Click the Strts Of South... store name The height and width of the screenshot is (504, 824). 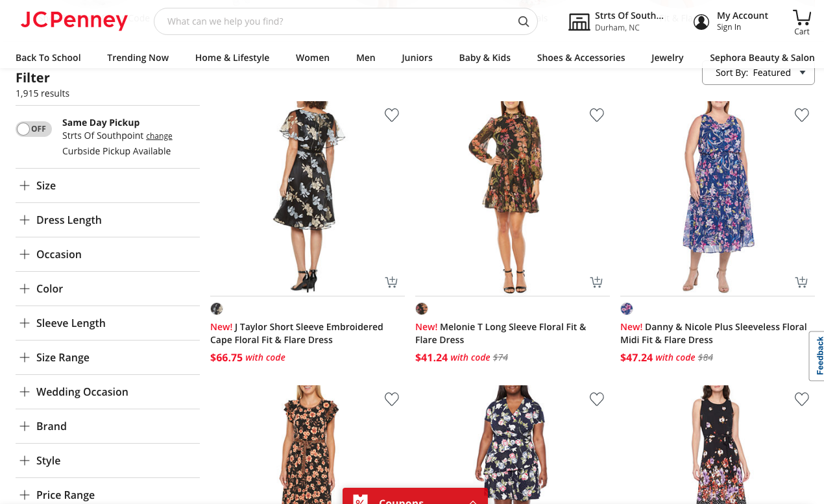[x=629, y=16]
